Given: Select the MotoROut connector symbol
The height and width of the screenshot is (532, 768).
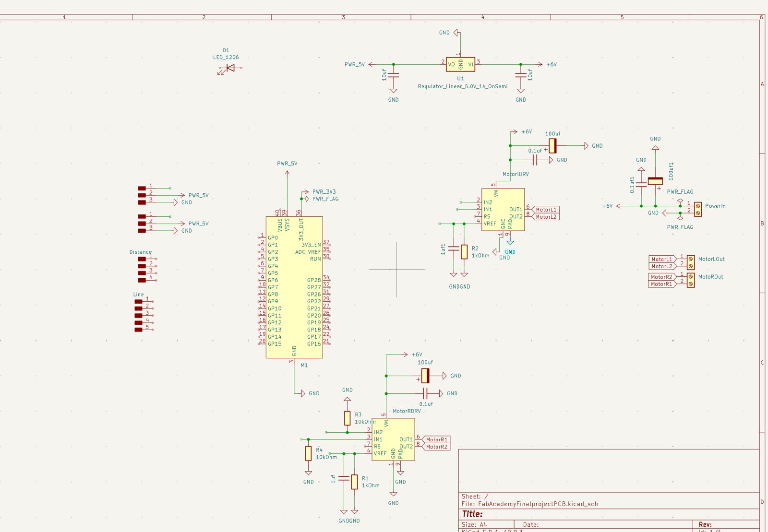Looking at the screenshot, I should click(x=690, y=280).
